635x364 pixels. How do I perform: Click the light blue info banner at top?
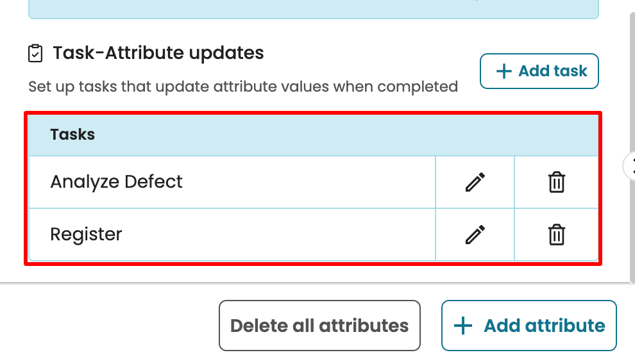tap(313, 9)
